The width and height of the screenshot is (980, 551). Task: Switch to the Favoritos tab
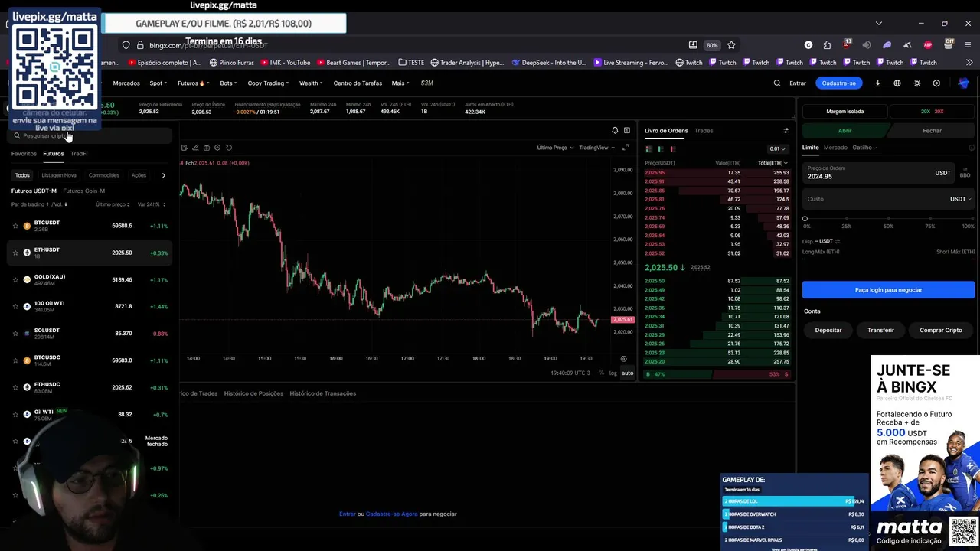pyautogui.click(x=24, y=154)
